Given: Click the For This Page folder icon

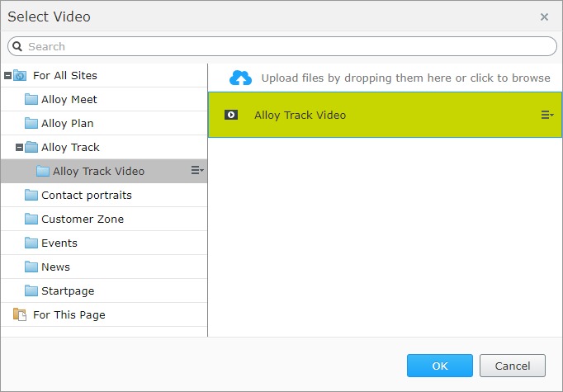Looking at the screenshot, I should click(20, 314).
